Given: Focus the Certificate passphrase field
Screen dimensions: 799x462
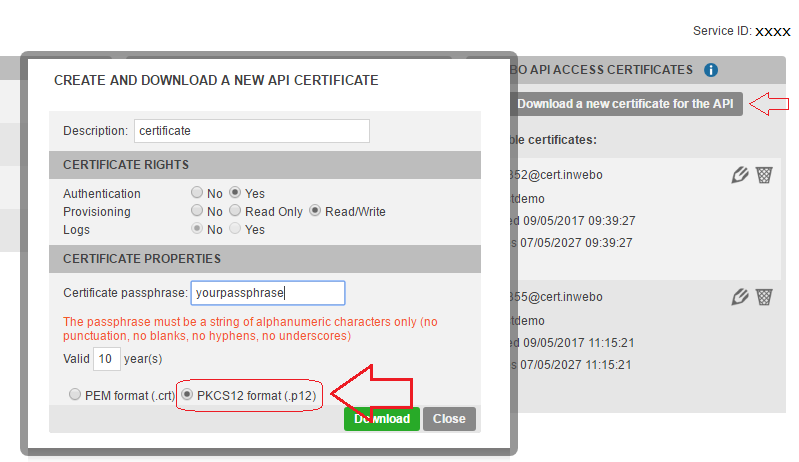Looking at the screenshot, I should pyautogui.click(x=268, y=293).
